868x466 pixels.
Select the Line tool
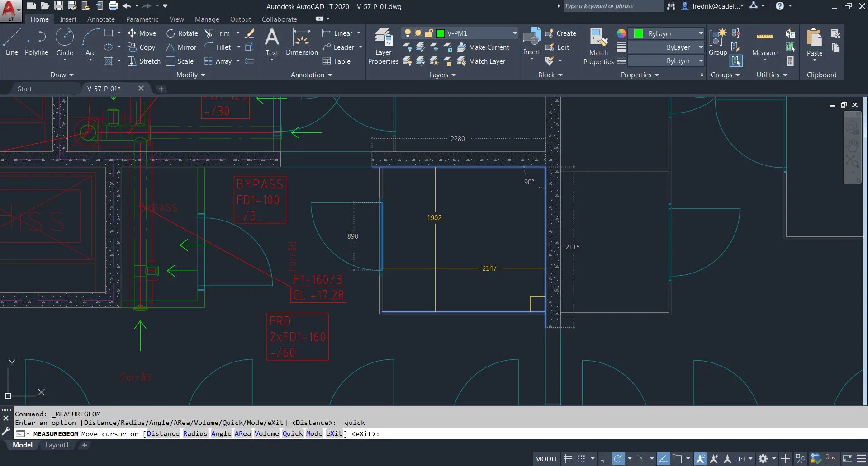[12, 43]
